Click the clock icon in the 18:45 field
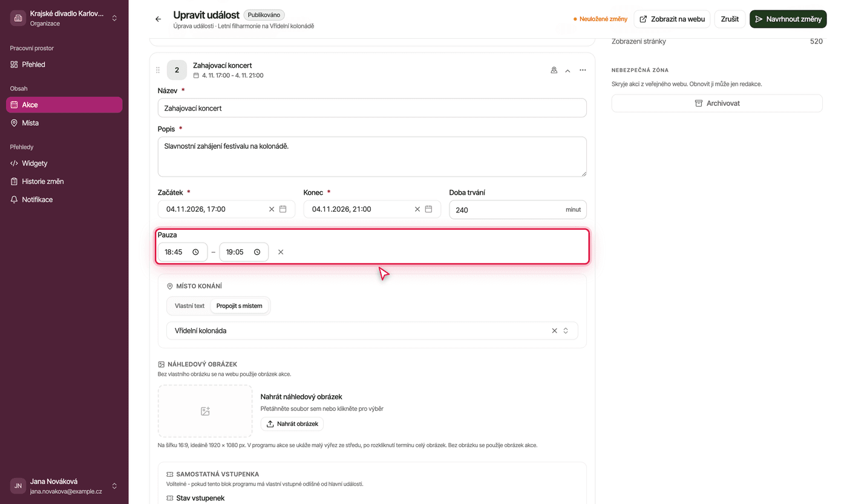The width and height of the screenshot is (847, 504). [x=195, y=252]
